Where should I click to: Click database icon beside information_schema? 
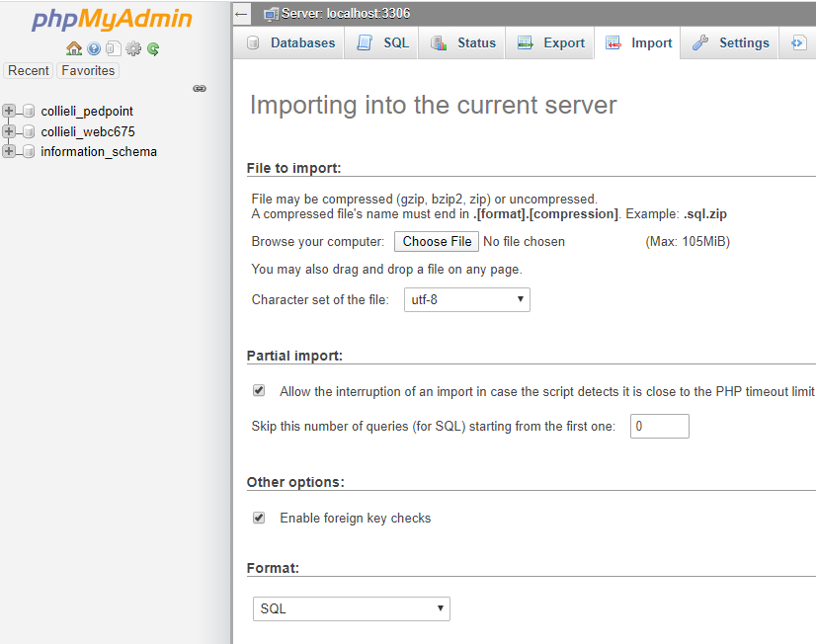[x=30, y=151]
